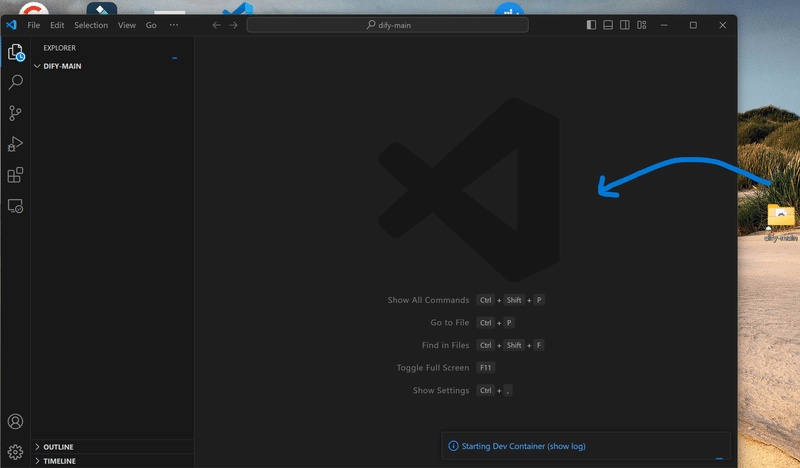Click the show log link
The width and height of the screenshot is (800, 468).
[x=566, y=446]
